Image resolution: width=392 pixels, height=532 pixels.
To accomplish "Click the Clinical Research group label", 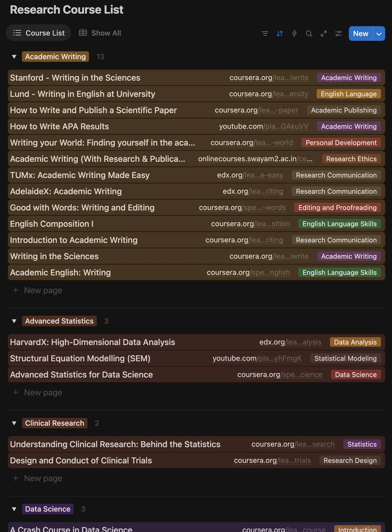I will click(x=55, y=423).
